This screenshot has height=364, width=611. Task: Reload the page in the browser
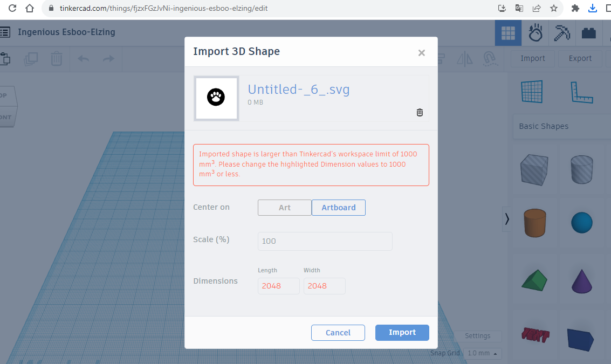point(12,8)
